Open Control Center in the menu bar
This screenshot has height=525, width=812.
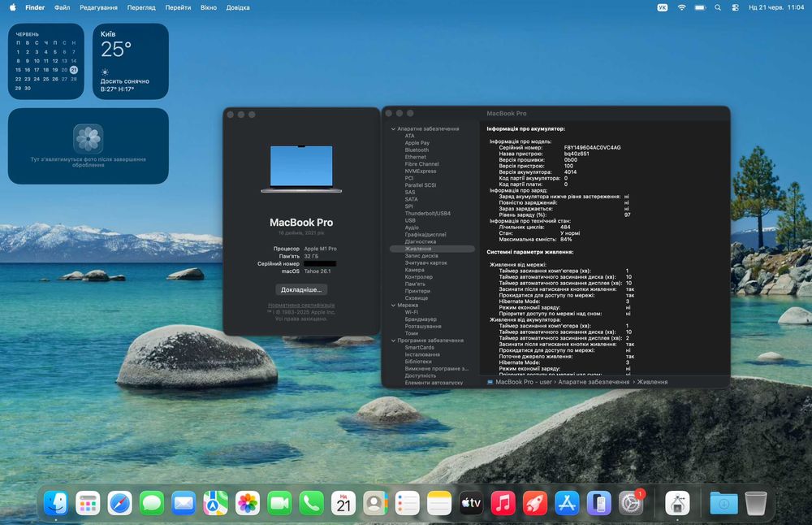pos(736,8)
